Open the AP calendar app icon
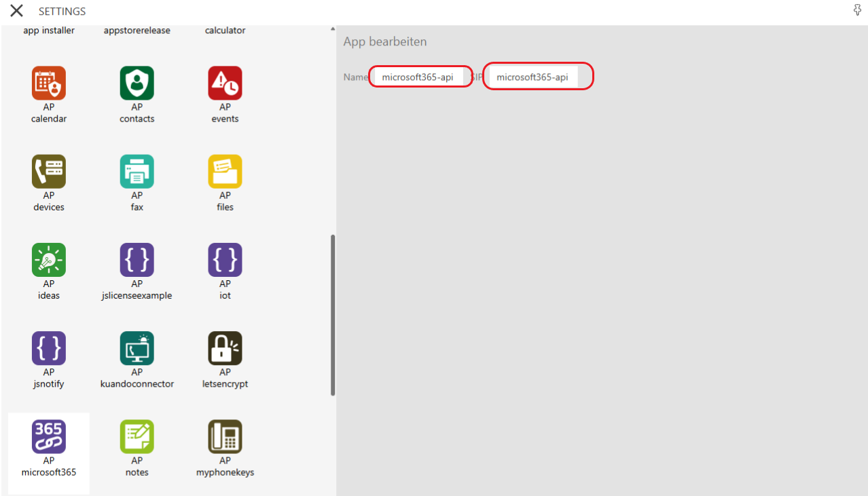This screenshot has width=868, height=496. pos(49,83)
